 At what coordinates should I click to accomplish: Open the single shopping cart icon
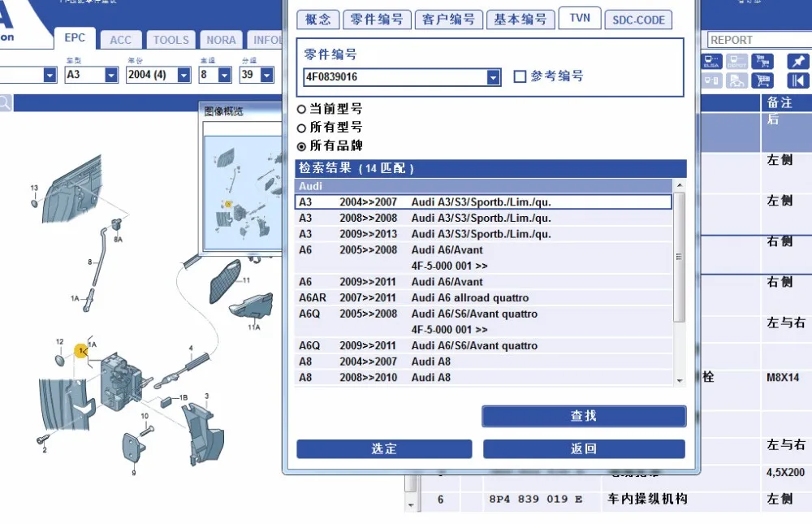click(x=762, y=80)
